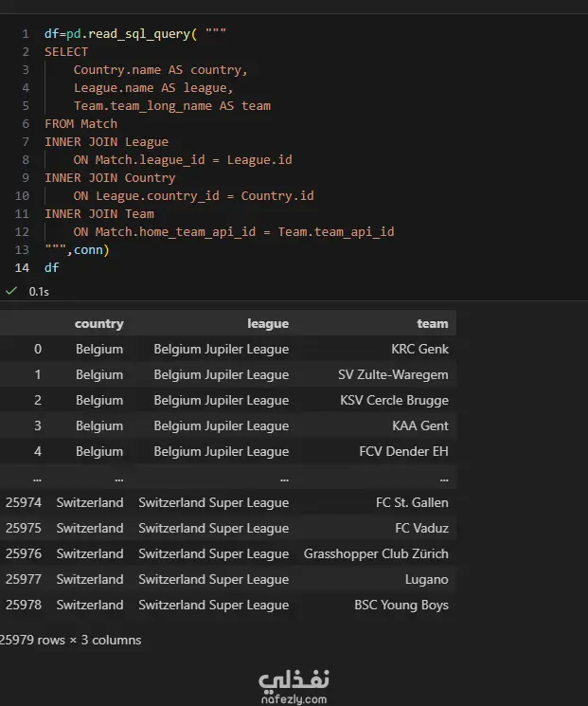Screen dimensions: 588x706
Task: Select the team column header
Action: click(x=432, y=323)
